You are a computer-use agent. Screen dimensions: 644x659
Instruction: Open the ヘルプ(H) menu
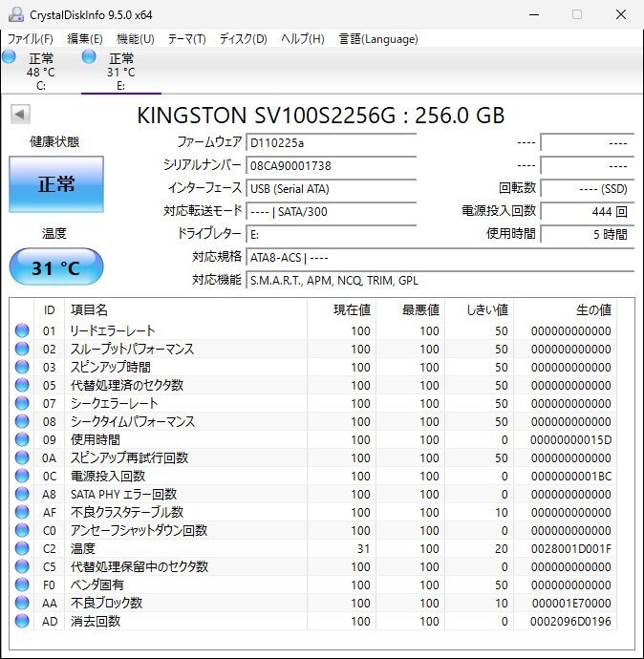click(303, 39)
